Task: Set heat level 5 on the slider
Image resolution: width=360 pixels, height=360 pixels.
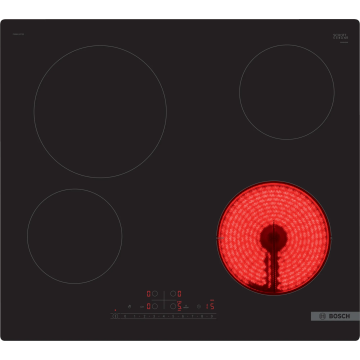Action: [173, 316]
